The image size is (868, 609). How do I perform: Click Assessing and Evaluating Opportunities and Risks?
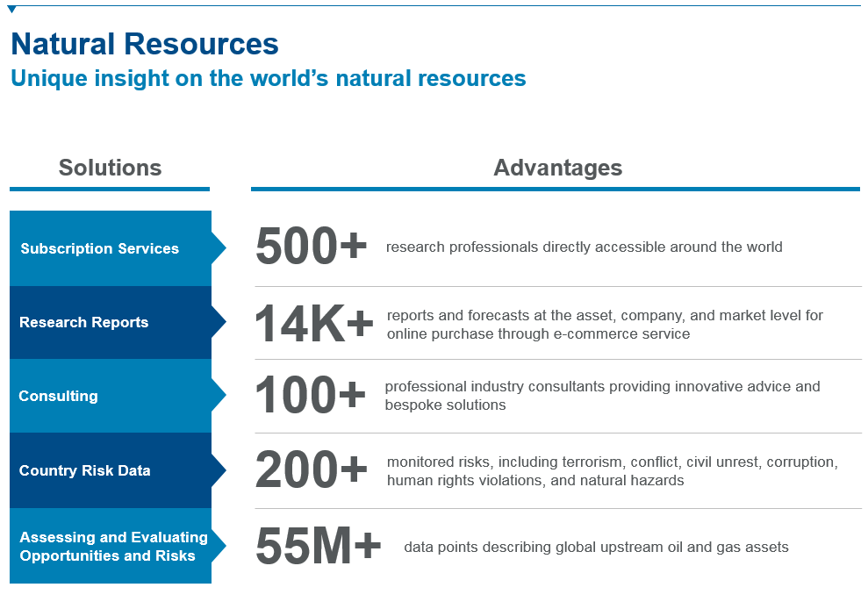point(111,546)
